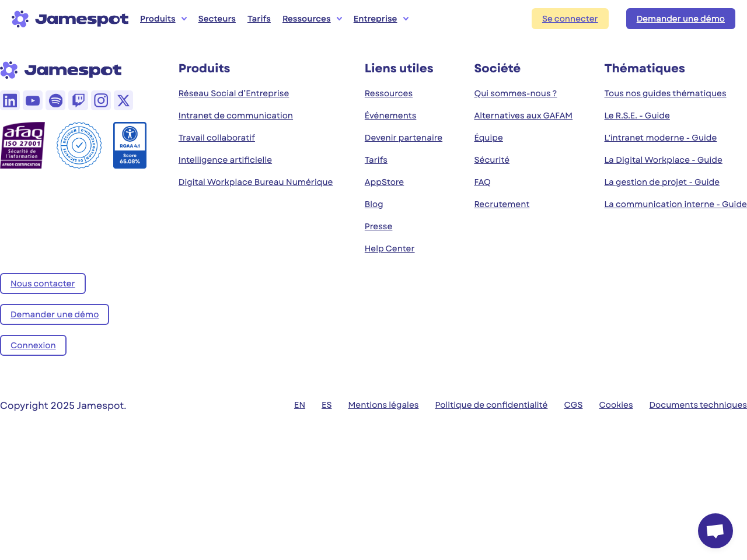Select Tarifs in the navigation bar
747x560 pixels.
(x=259, y=19)
